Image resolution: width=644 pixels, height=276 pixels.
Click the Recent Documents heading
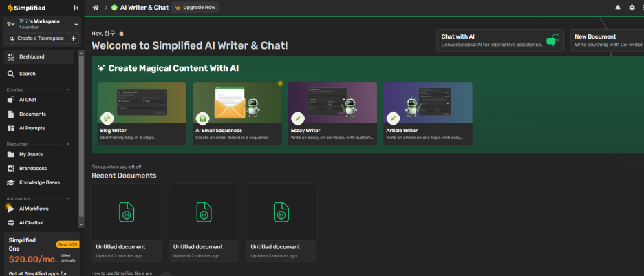pyautogui.click(x=124, y=176)
